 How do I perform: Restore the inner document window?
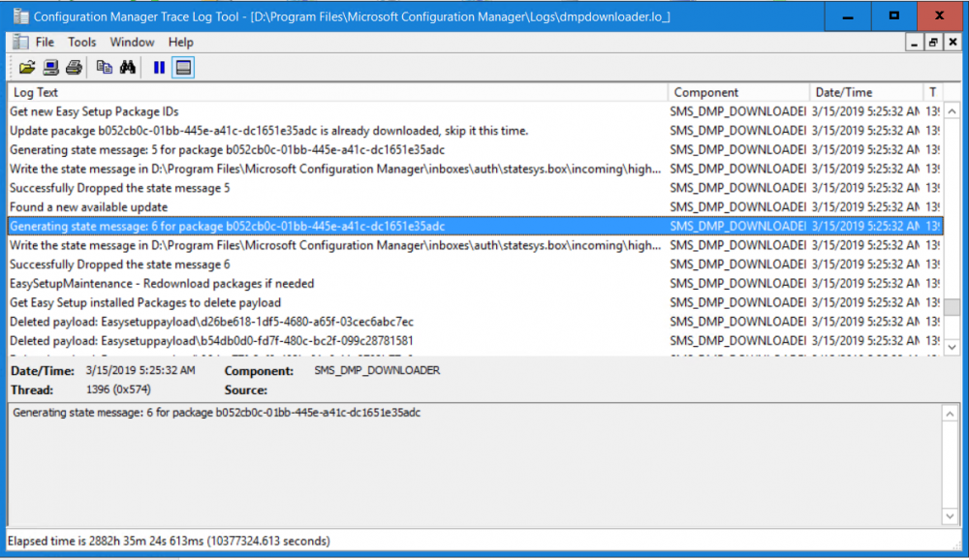[933, 42]
